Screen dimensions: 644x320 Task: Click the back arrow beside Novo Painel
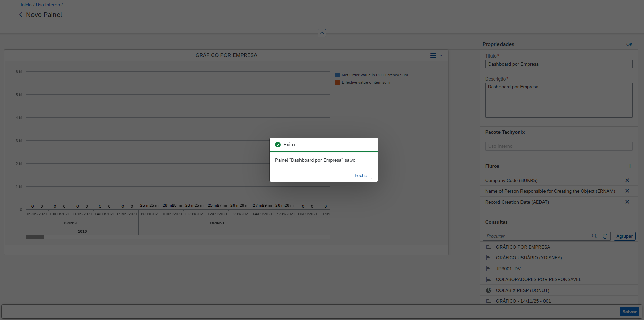[21, 15]
